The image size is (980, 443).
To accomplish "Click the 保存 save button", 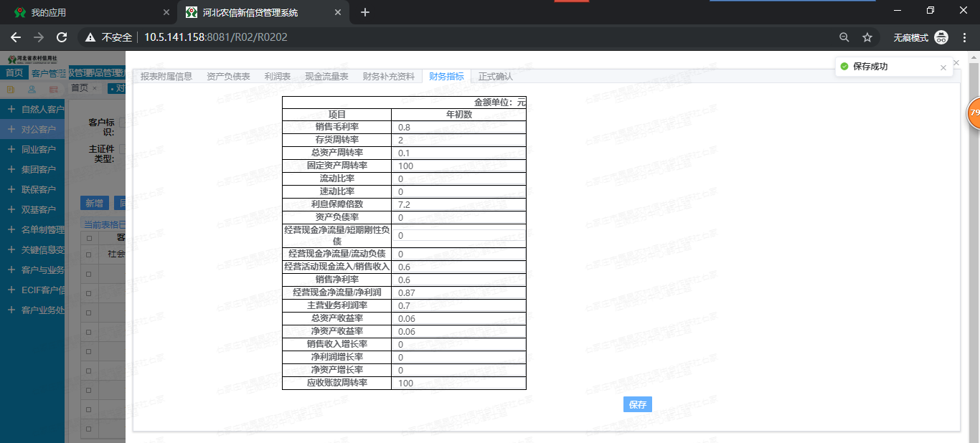I will [637, 404].
